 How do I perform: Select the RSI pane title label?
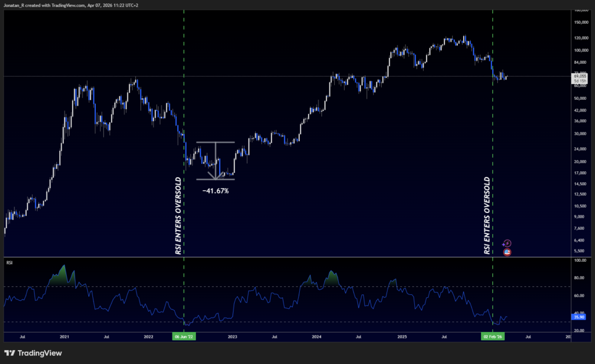10,263
